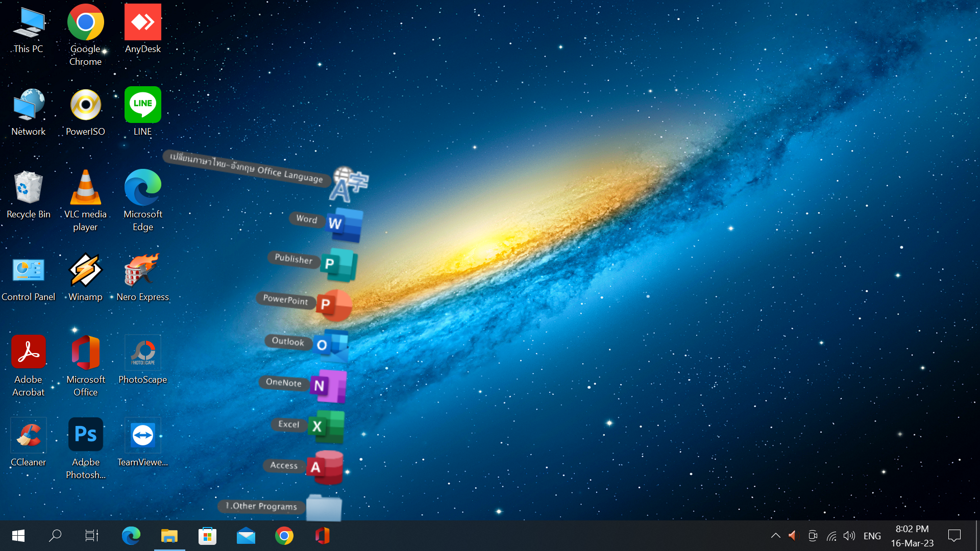Launch Adobe Acrobat
This screenshot has width=980, height=551.
click(x=29, y=366)
